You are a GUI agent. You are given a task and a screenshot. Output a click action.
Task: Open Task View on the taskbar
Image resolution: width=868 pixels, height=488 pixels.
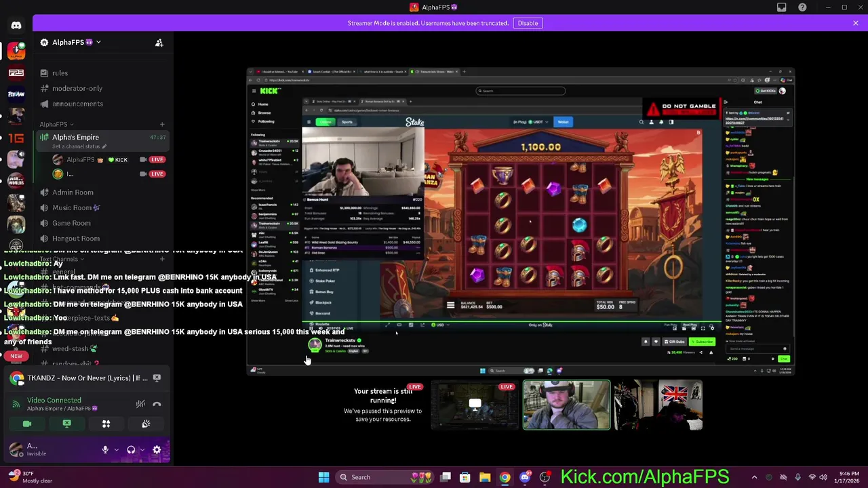[446, 477]
